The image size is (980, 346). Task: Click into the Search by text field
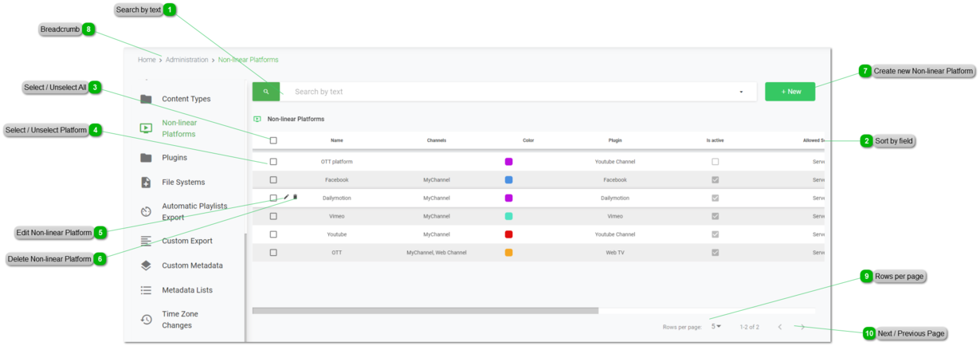[x=510, y=92]
